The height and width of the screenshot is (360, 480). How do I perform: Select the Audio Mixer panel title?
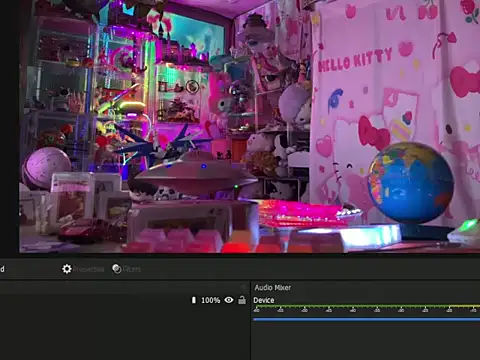(x=273, y=287)
